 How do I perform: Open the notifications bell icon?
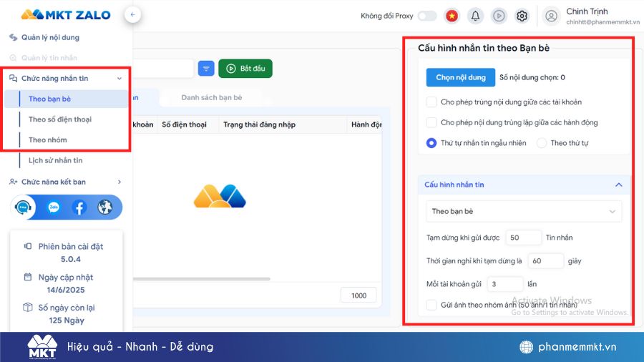pyautogui.click(x=475, y=16)
